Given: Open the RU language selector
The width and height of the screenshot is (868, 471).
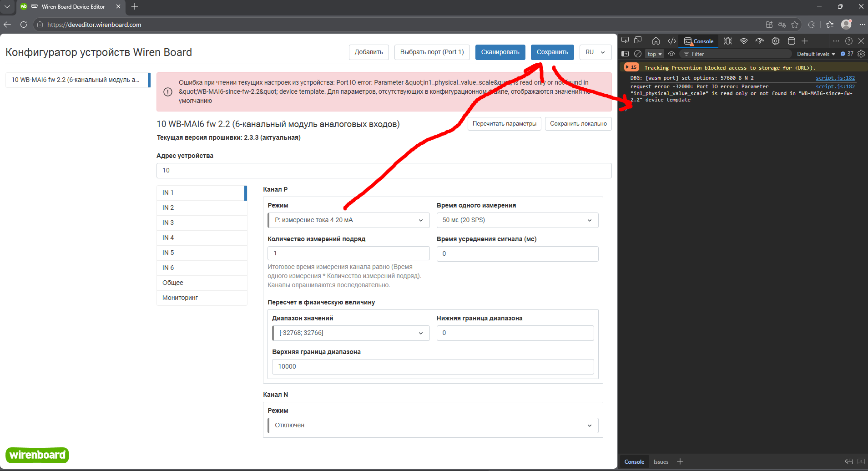Looking at the screenshot, I should (595, 52).
